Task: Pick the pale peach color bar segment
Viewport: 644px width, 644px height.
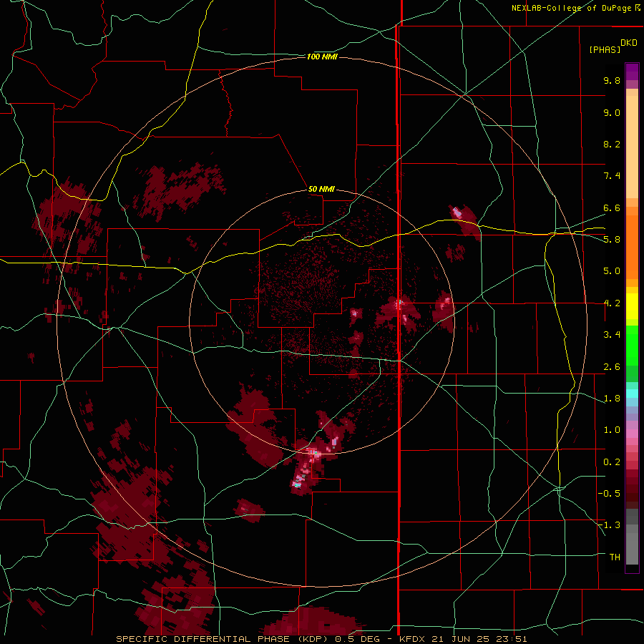Action: tap(632, 148)
